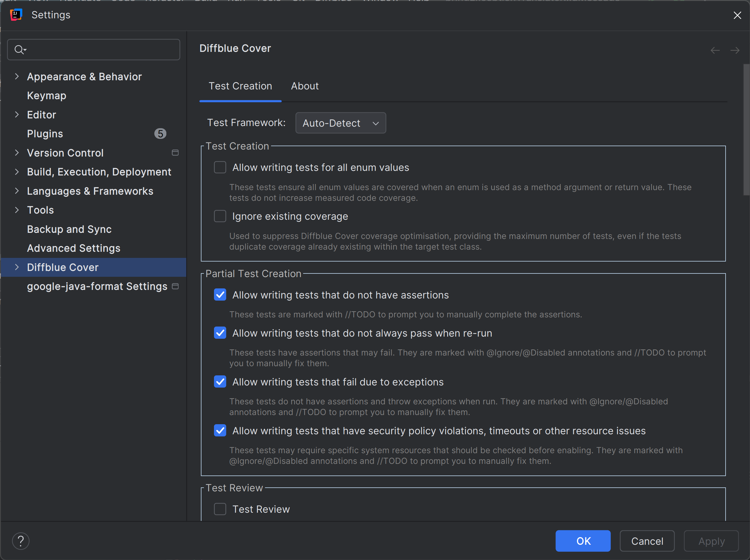The width and height of the screenshot is (750, 560).
Task: Open the Test Framework Auto-Detect dropdown
Action: (340, 123)
